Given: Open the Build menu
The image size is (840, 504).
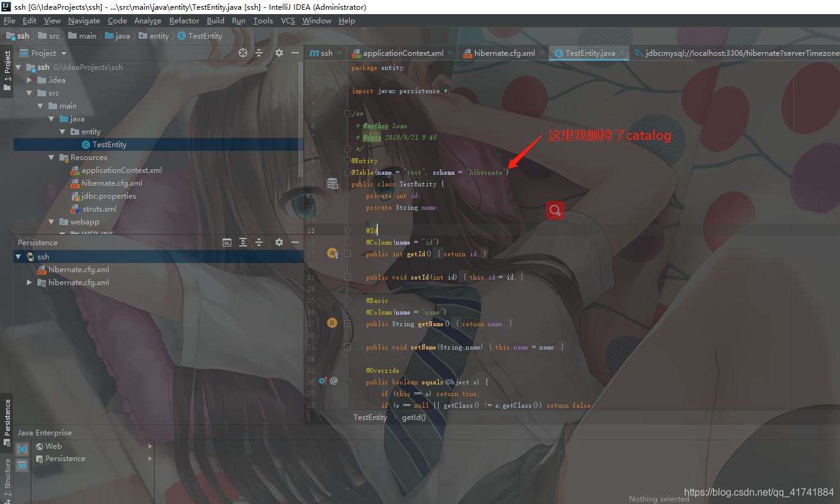Looking at the screenshot, I should click(x=215, y=21).
